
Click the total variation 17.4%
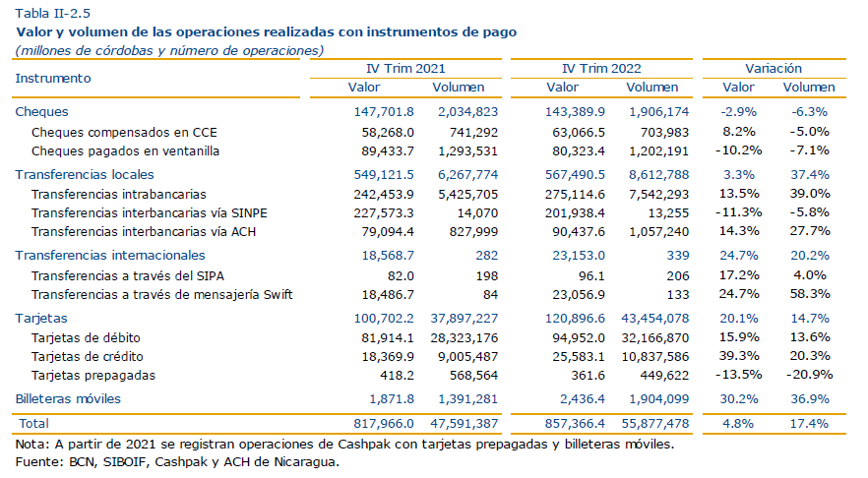[x=809, y=424]
